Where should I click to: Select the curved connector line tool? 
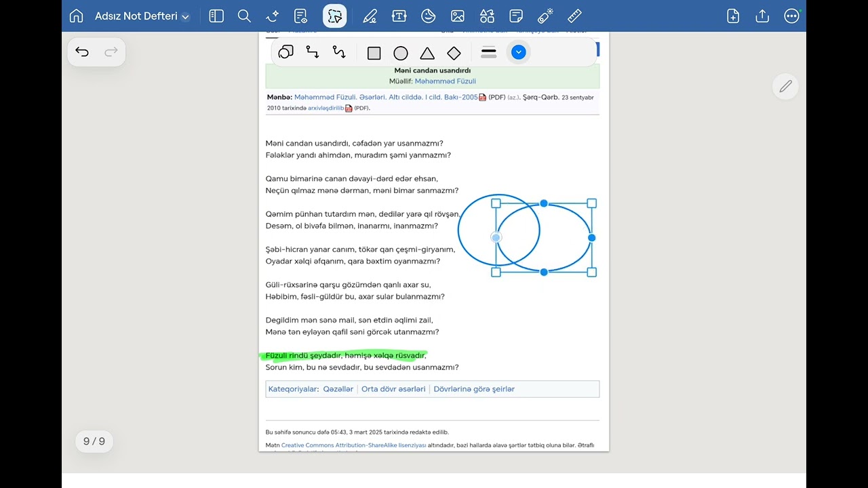point(339,52)
